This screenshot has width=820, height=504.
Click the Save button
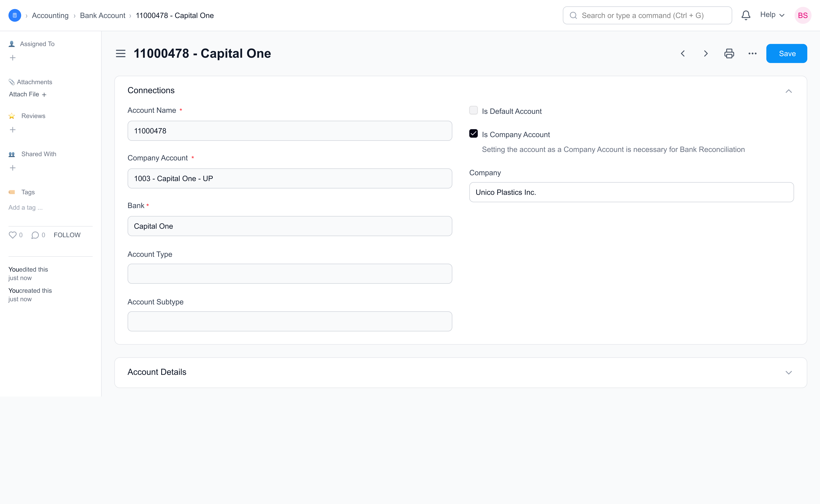coord(786,53)
